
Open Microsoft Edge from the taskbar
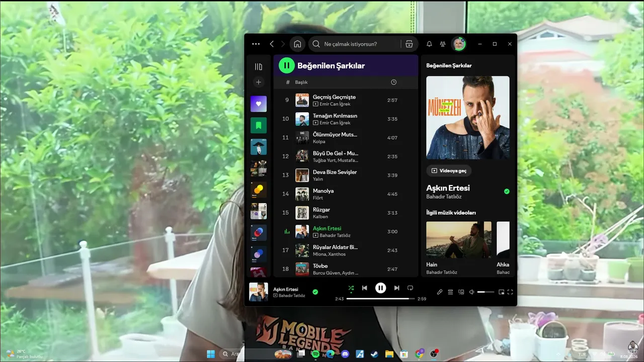[x=330, y=354]
